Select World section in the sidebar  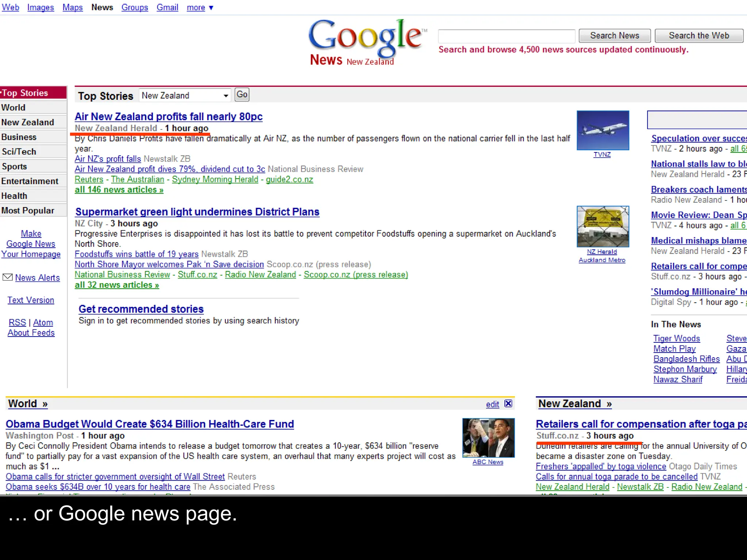[x=33, y=108]
